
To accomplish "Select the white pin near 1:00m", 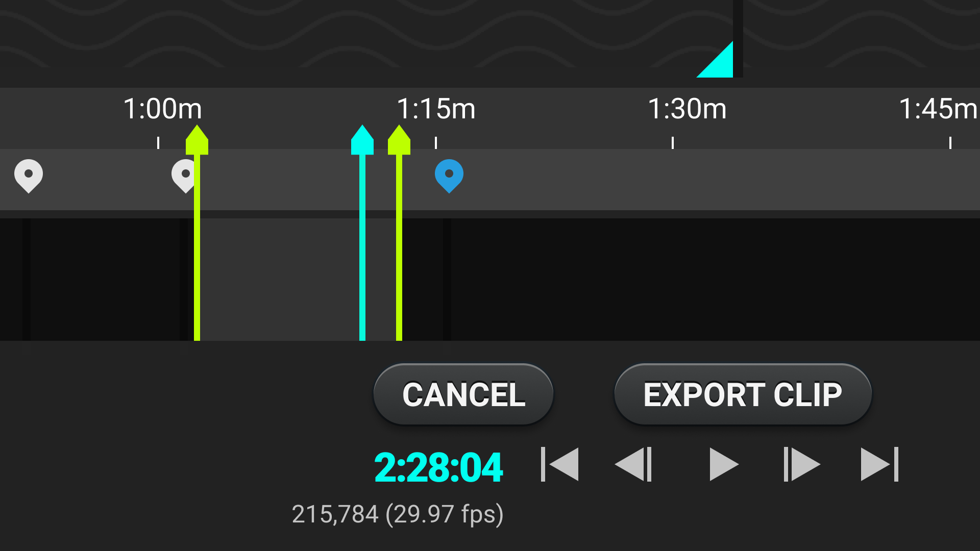I will point(183,176).
